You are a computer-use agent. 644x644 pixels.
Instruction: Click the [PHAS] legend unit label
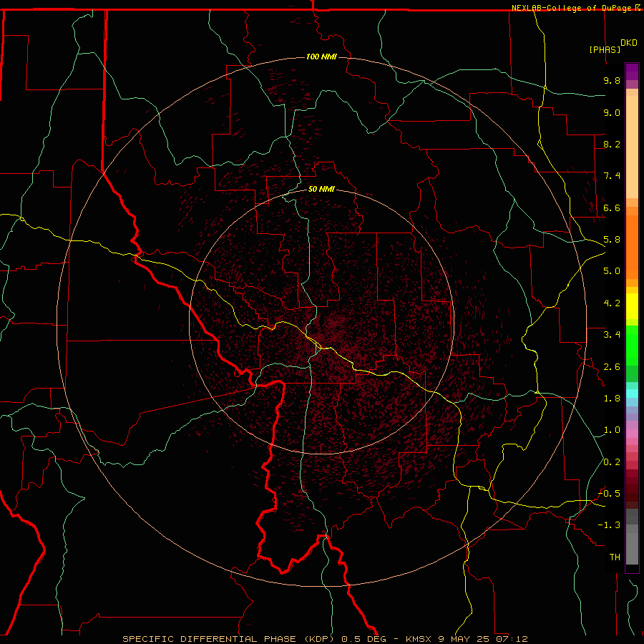tap(605, 49)
